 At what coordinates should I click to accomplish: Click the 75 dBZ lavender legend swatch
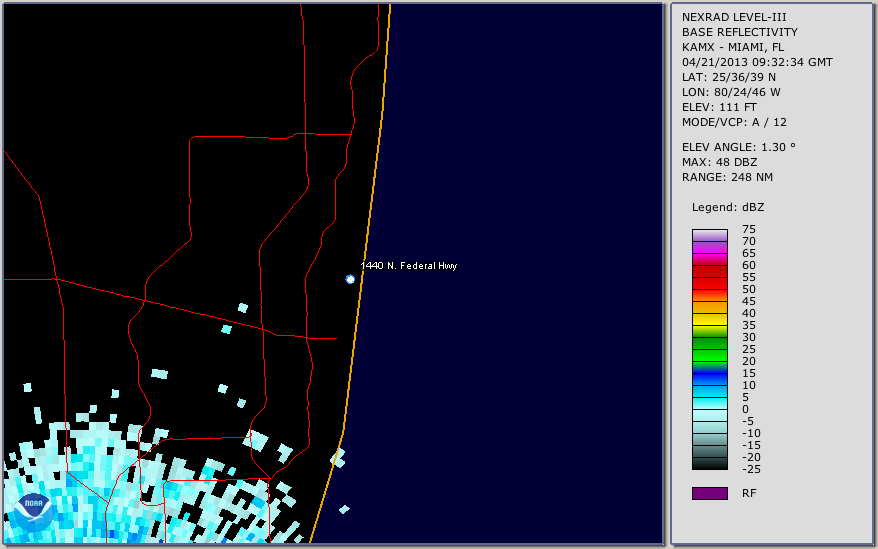[710, 235]
